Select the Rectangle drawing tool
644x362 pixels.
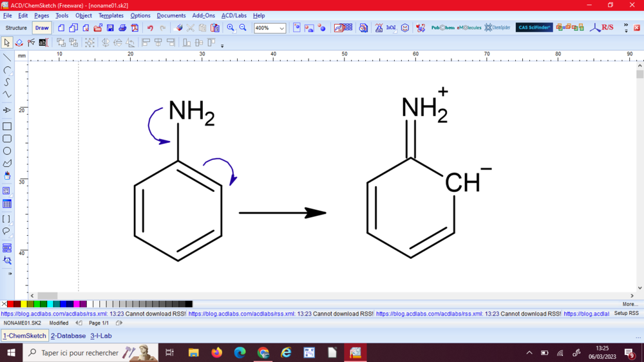7,126
